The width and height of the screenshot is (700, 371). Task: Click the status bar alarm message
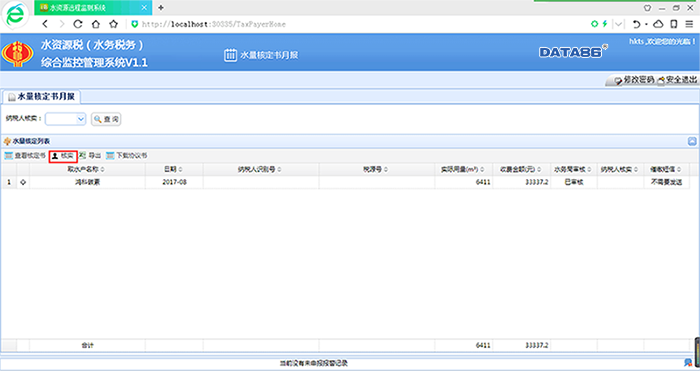[313, 363]
